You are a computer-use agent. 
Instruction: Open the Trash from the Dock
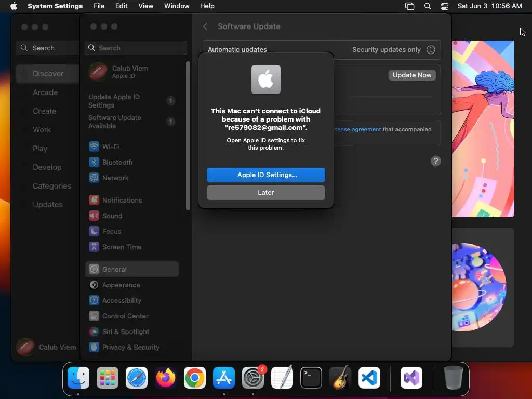tap(453, 378)
